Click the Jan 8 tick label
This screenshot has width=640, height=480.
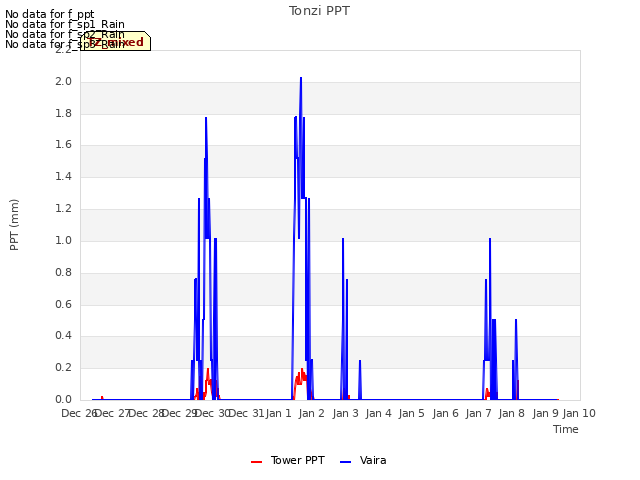coord(511,413)
